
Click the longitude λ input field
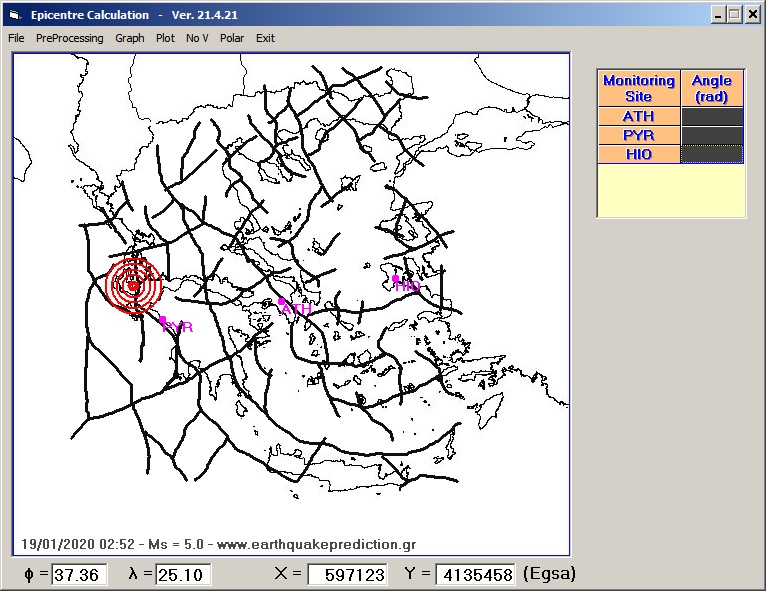click(x=182, y=575)
